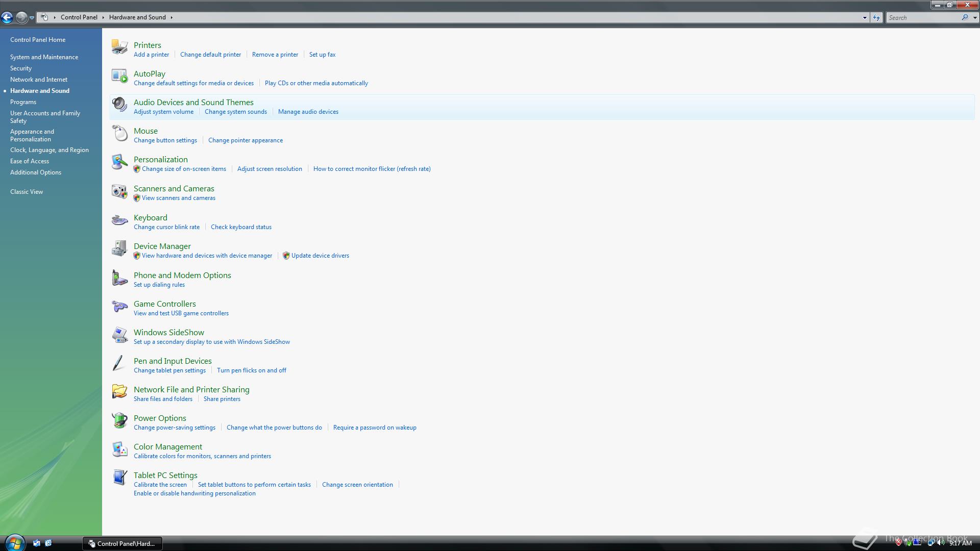Open Calibrate the screen link
Screen dimensions: 980x551
[x=160, y=485]
